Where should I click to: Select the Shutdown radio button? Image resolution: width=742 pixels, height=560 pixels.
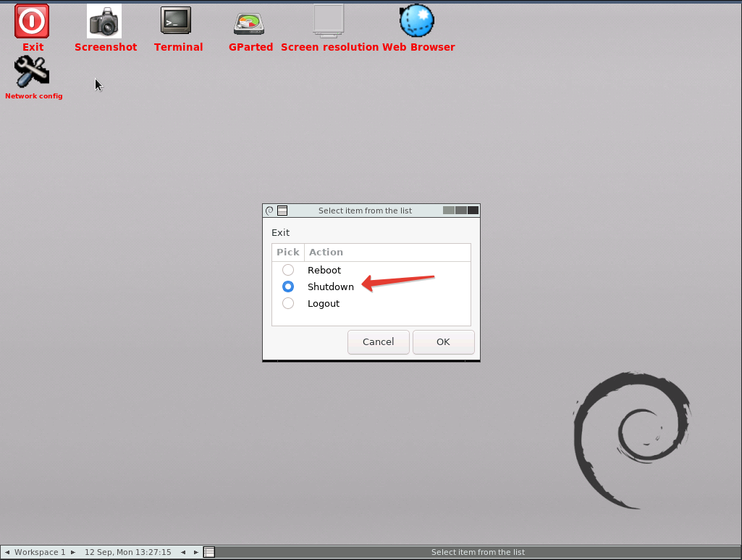287,287
